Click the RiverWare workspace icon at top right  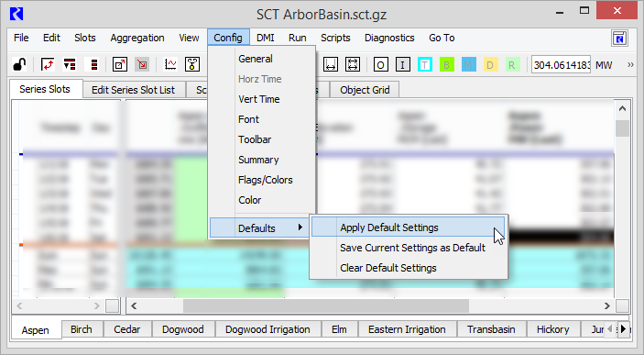point(619,39)
